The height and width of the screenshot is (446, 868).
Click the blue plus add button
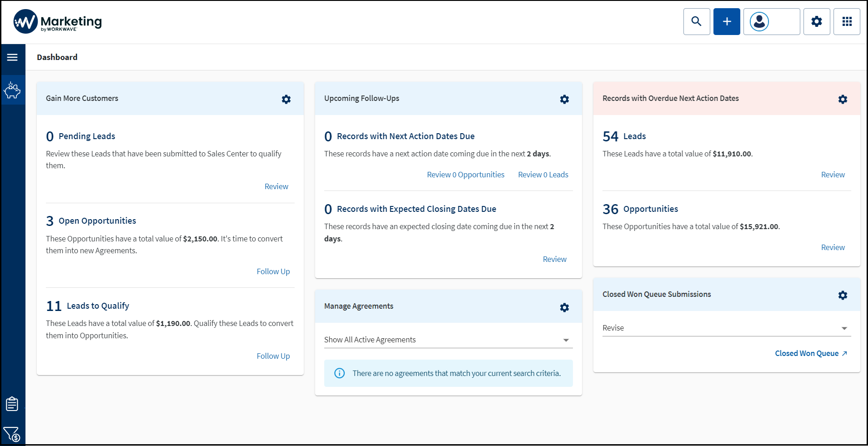[x=727, y=21]
